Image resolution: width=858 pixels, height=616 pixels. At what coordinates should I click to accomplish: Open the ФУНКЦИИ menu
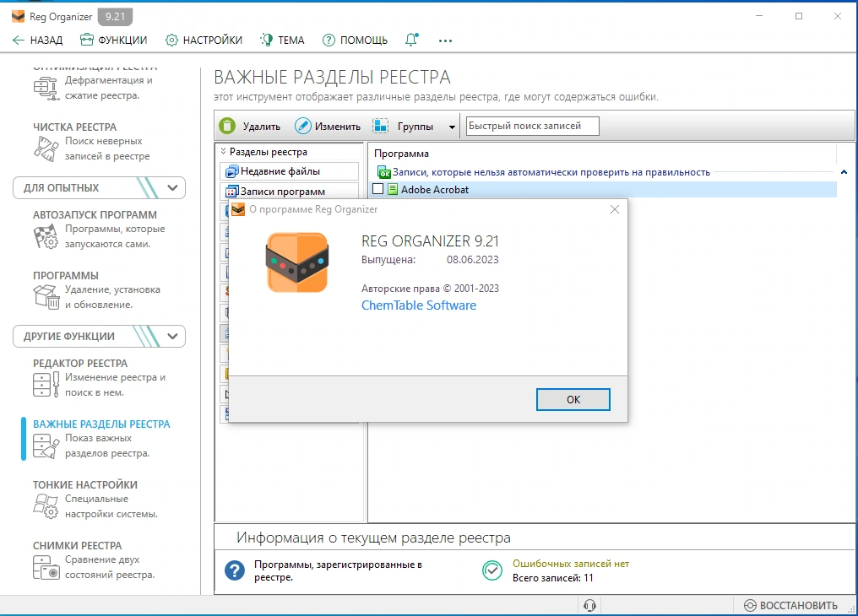[113, 40]
